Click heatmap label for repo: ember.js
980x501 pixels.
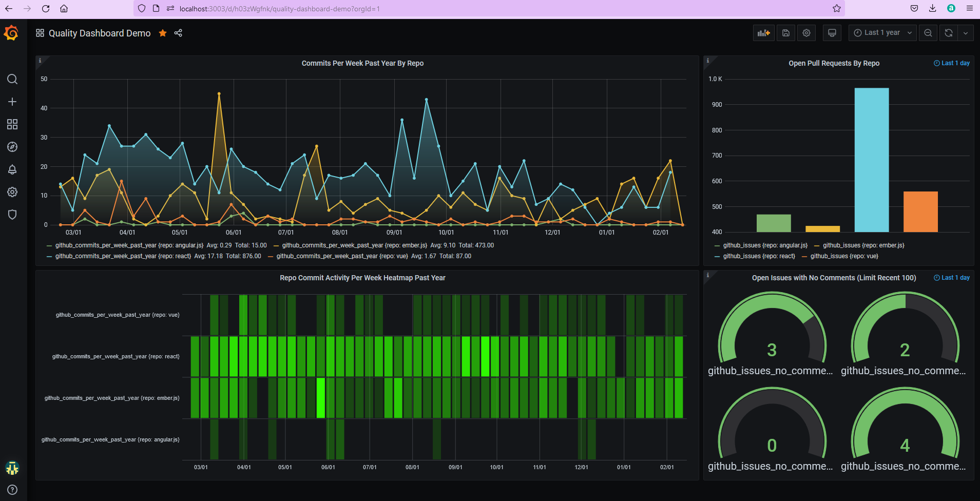[112, 398]
